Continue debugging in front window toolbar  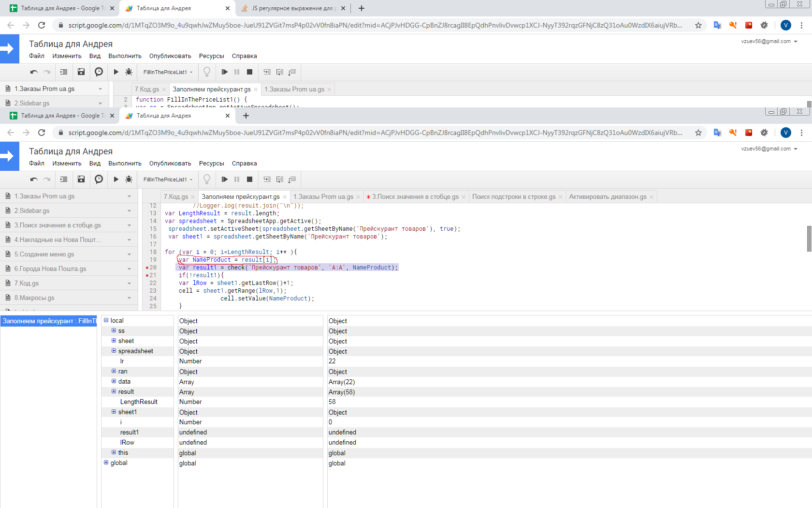click(224, 179)
